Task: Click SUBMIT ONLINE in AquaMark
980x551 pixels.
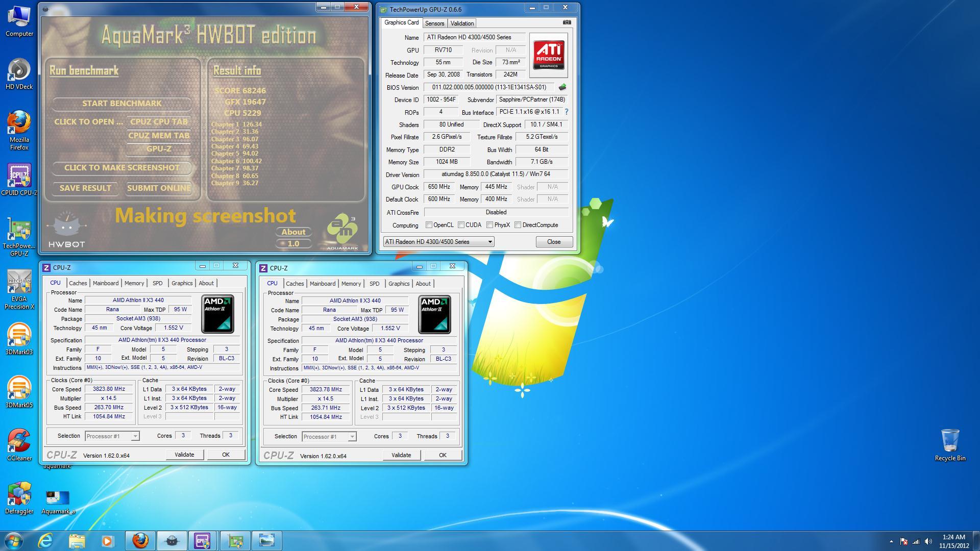Action: click(x=159, y=188)
